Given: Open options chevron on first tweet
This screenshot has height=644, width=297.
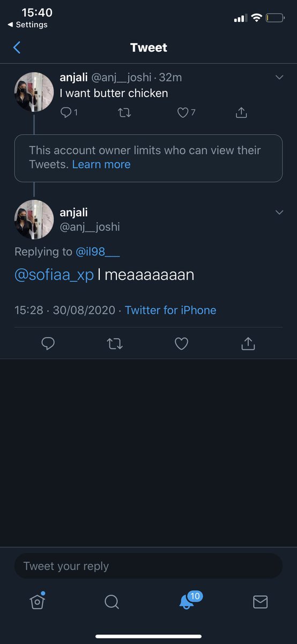Looking at the screenshot, I should pos(279,77).
